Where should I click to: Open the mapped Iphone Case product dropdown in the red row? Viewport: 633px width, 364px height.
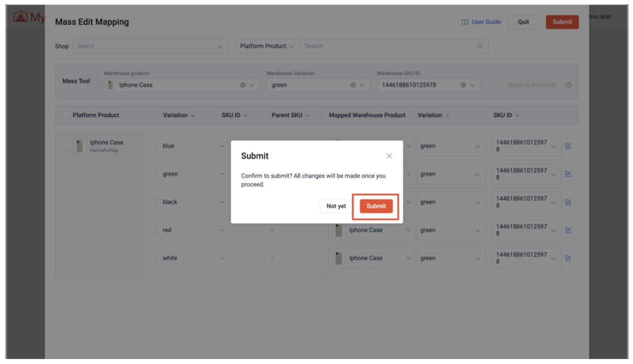point(371,230)
